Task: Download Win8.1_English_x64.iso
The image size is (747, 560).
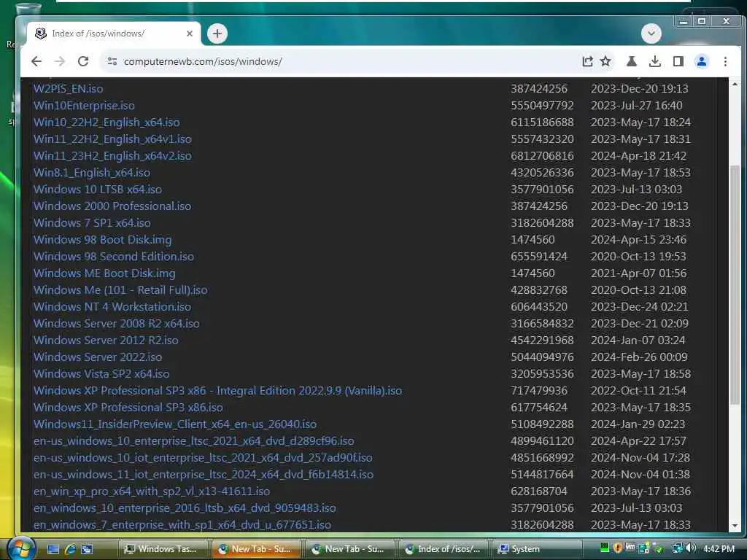Action: [x=91, y=172]
